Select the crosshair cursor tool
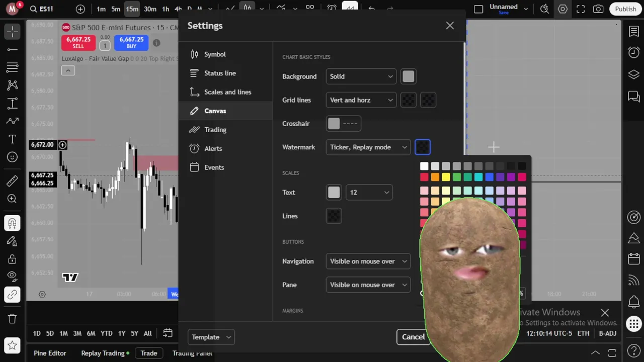This screenshot has height=362, width=644. click(x=12, y=31)
